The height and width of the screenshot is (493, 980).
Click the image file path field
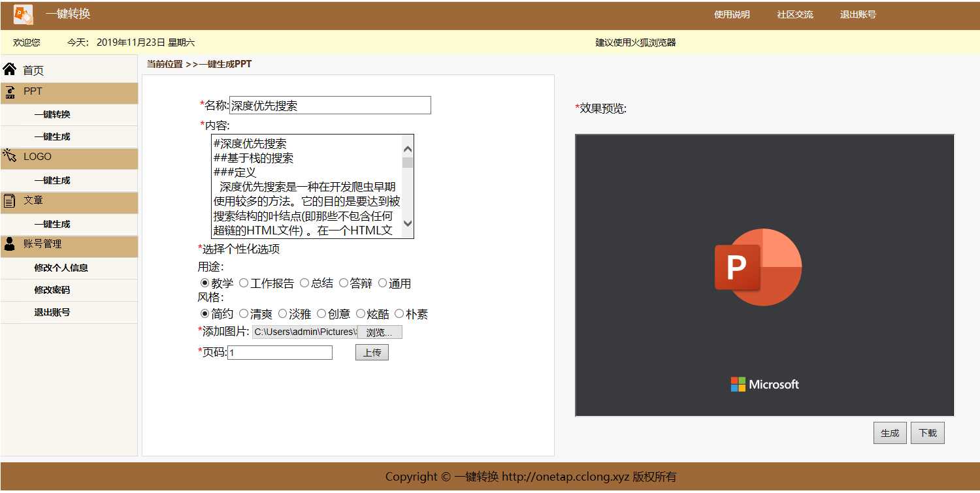[x=305, y=332]
